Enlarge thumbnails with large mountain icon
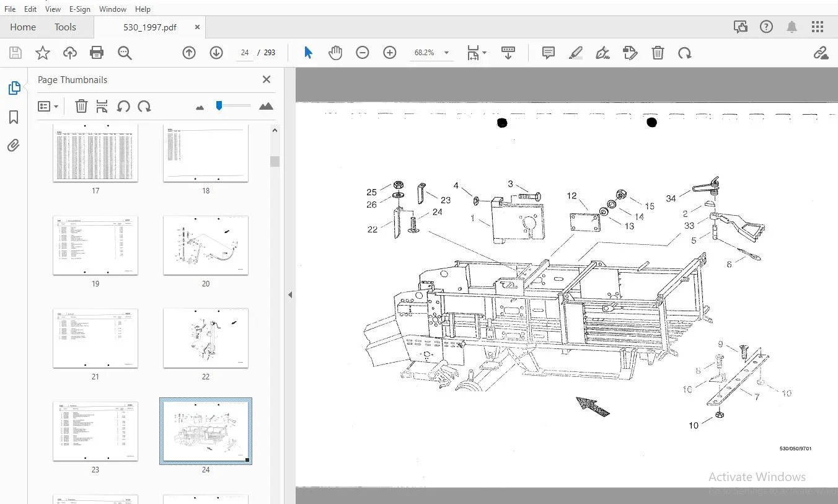This screenshot has width=838, height=504. [x=266, y=106]
